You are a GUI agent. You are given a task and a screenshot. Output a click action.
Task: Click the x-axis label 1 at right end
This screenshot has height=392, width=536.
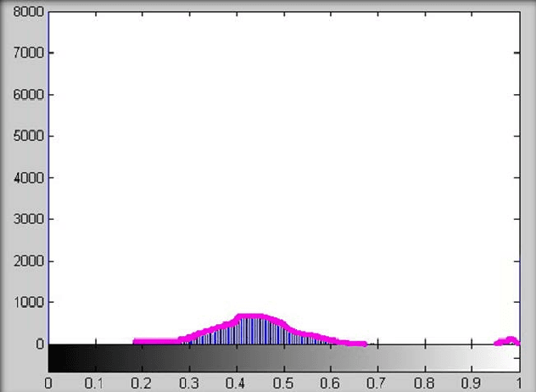[x=518, y=383]
